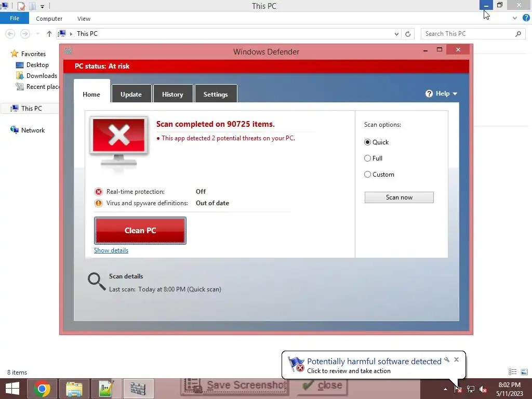Launch Google Chrome from taskbar
This screenshot has width=532, height=399.
click(42, 389)
